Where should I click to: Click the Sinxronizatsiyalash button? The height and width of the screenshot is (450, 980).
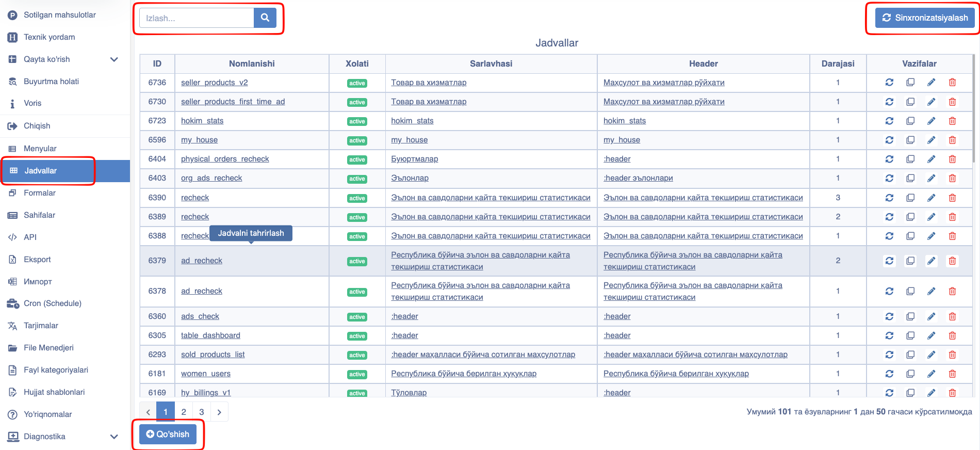924,18
